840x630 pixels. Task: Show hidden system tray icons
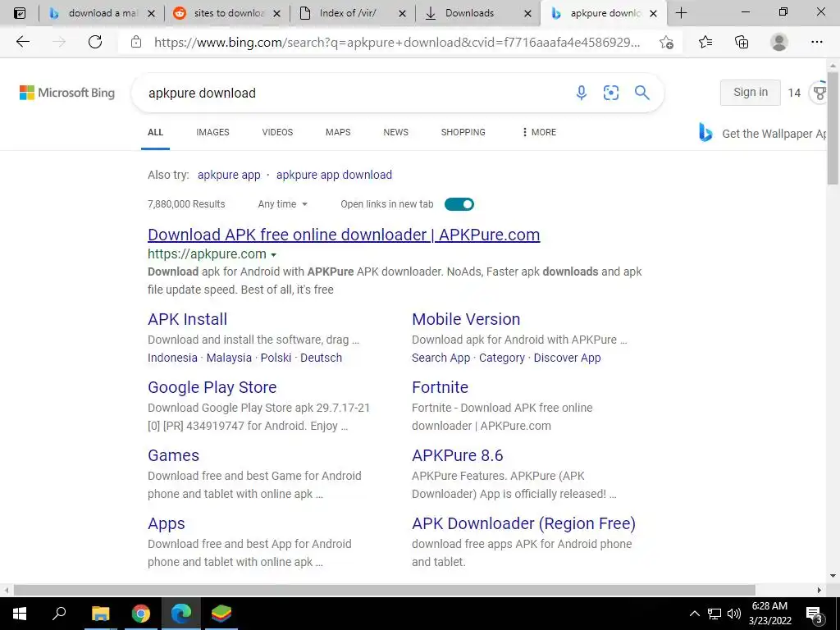(694, 614)
